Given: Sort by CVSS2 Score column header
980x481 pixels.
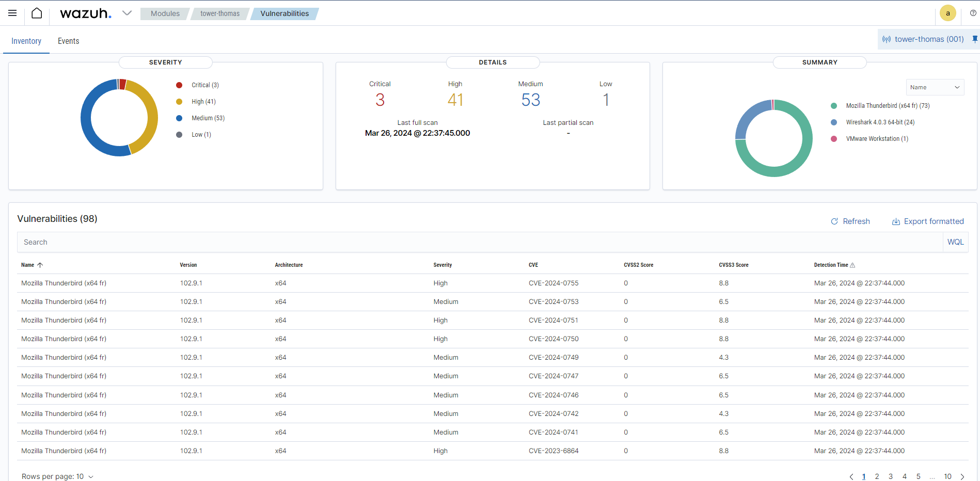Looking at the screenshot, I should pos(639,265).
